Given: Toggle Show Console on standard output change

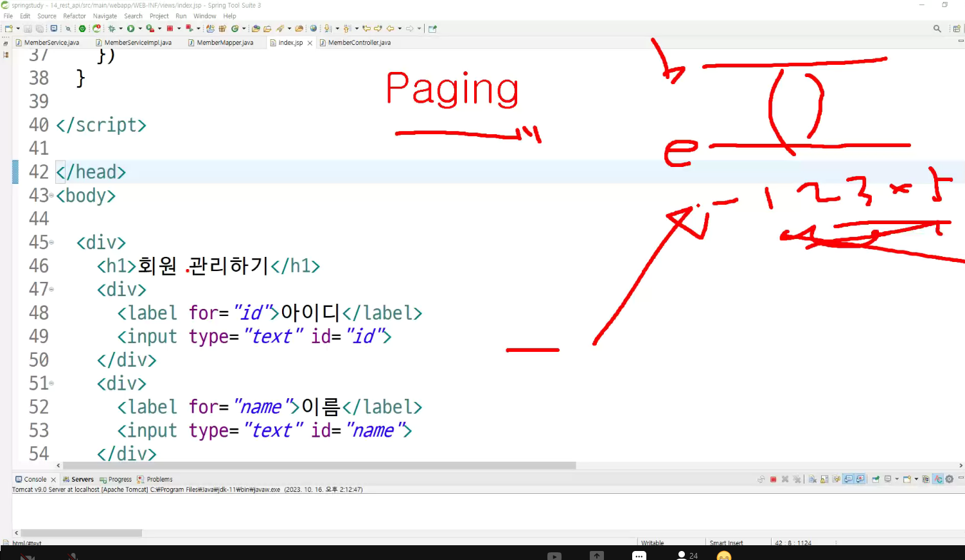Looking at the screenshot, I should (x=849, y=479).
